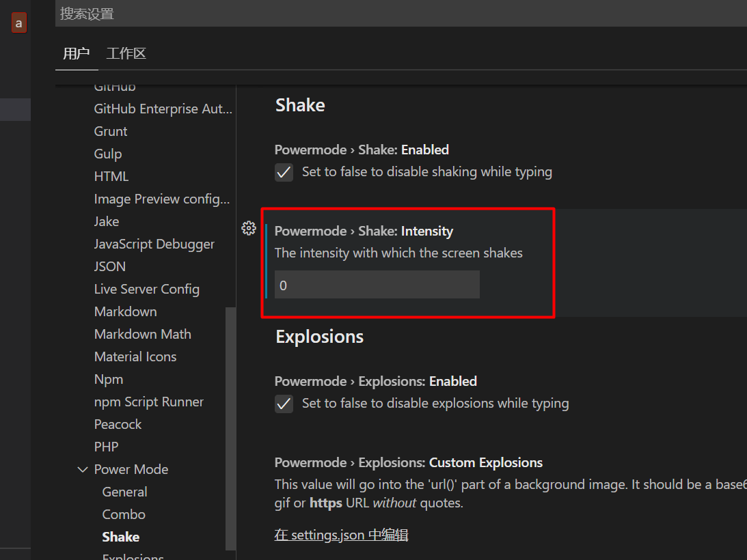Toggle the Shake: Enabled checkbox
The width and height of the screenshot is (747, 560).
pos(284,172)
